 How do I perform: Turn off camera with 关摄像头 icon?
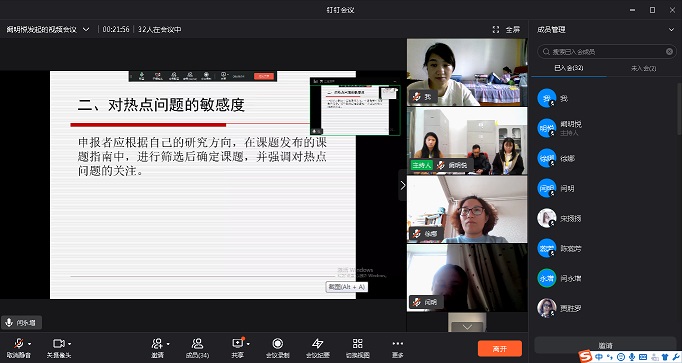point(58,343)
